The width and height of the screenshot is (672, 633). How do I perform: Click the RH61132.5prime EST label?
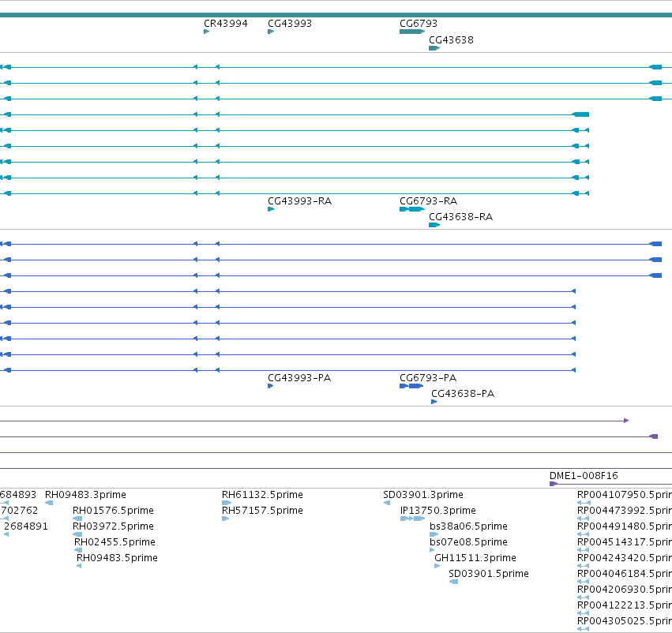point(262,494)
